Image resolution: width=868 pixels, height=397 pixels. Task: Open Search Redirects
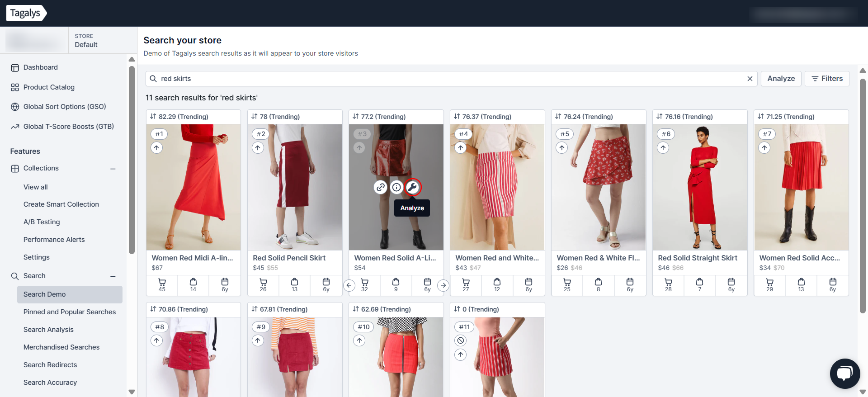click(x=50, y=365)
